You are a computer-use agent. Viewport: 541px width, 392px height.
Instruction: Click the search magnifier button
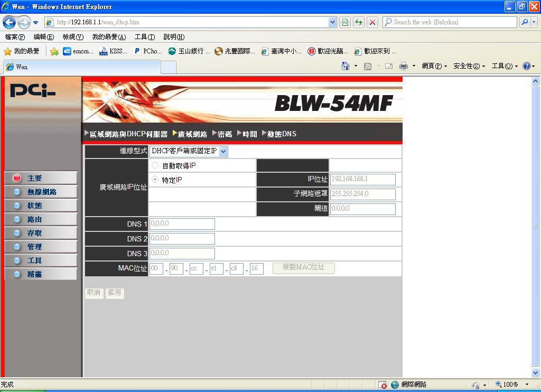click(x=525, y=22)
